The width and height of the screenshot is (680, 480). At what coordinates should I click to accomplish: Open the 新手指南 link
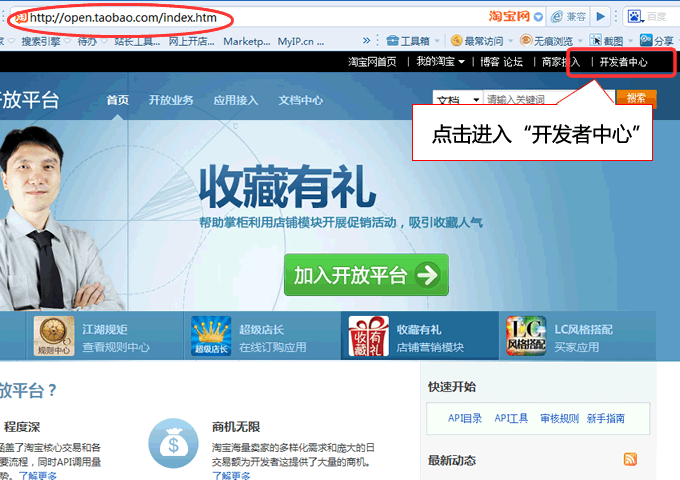[x=606, y=418]
